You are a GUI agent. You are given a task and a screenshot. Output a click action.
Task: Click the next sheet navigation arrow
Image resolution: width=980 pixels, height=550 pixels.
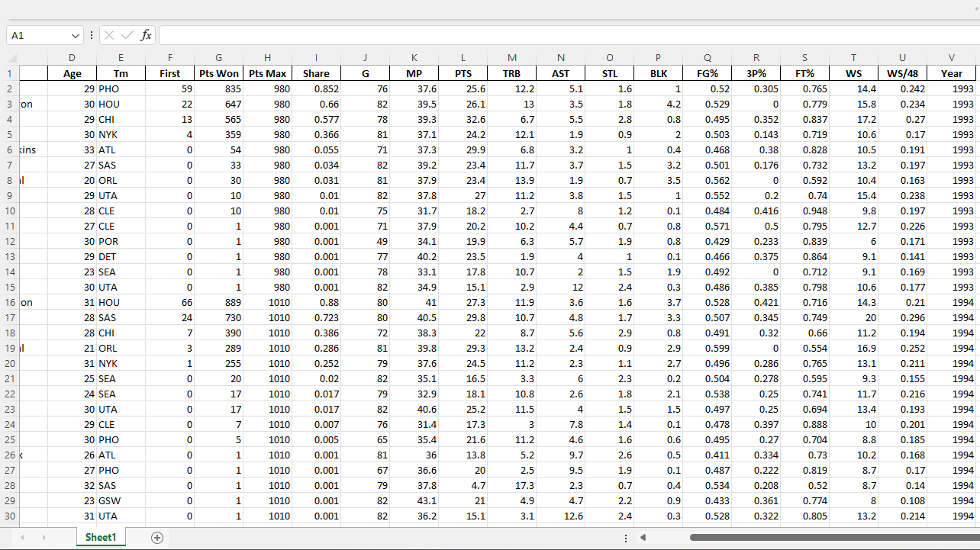tap(44, 538)
